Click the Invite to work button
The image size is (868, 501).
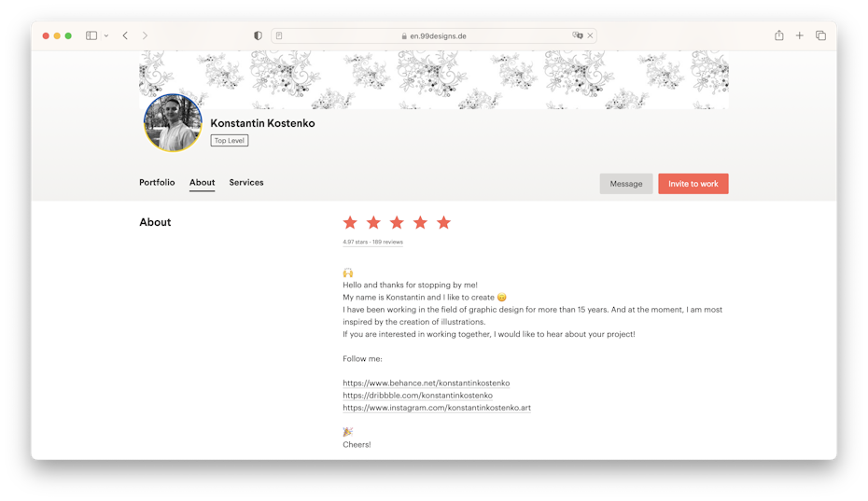[693, 184]
